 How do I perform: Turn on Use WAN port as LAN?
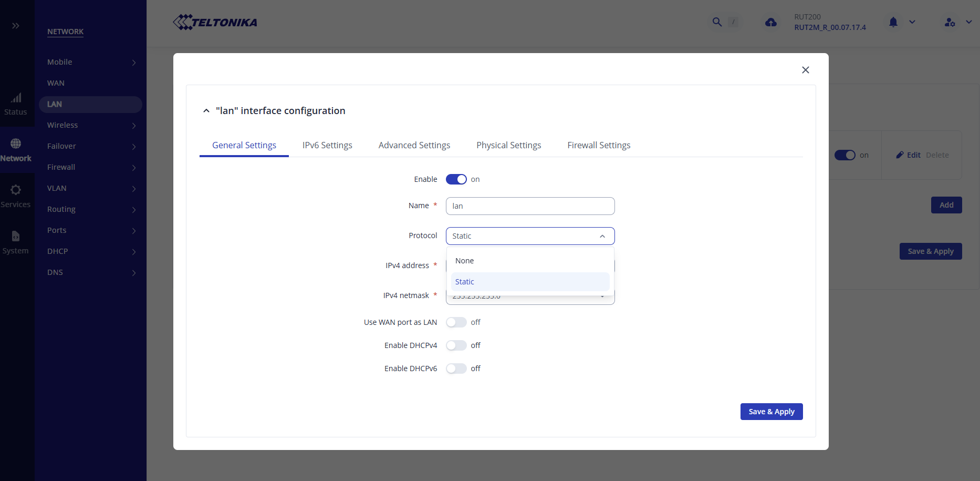(x=456, y=322)
